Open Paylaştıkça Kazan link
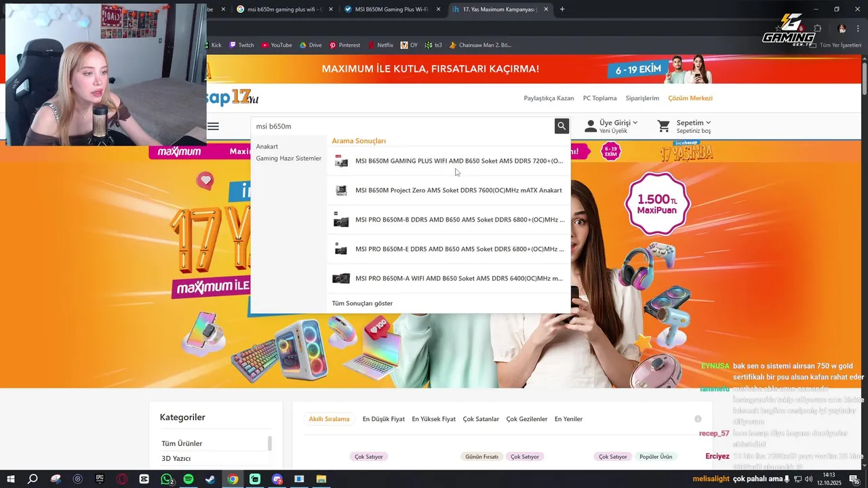Viewport: 868px width, 488px height. [549, 98]
